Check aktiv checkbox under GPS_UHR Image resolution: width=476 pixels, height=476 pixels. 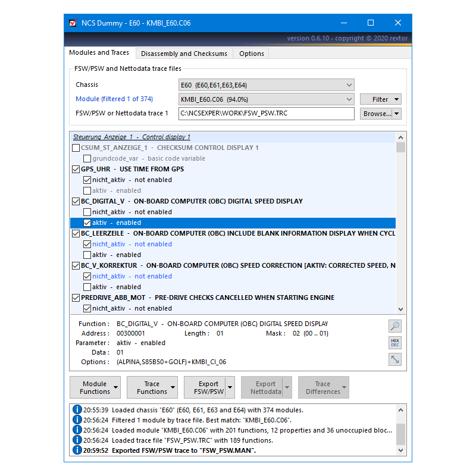click(87, 190)
